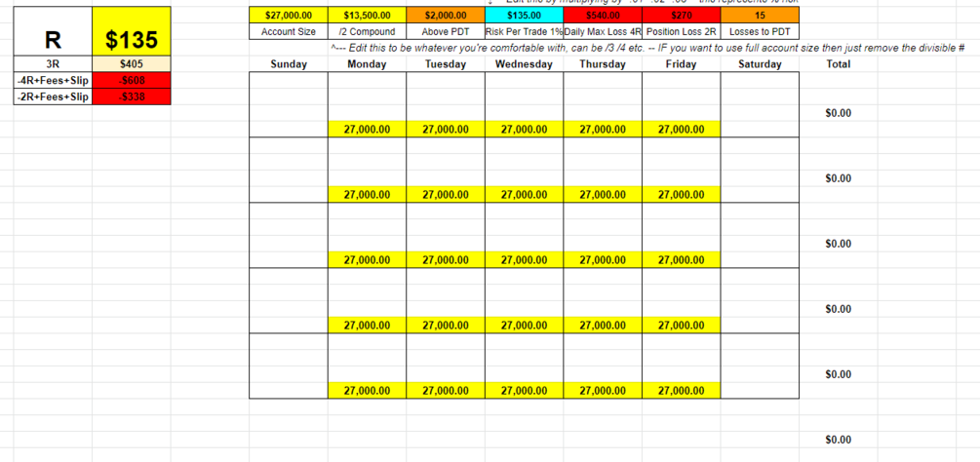The width and height of the screenshot is (980, 462).
Task: Click the Tuesday column header
Action: pyautogui.click(x=445, y=64)
